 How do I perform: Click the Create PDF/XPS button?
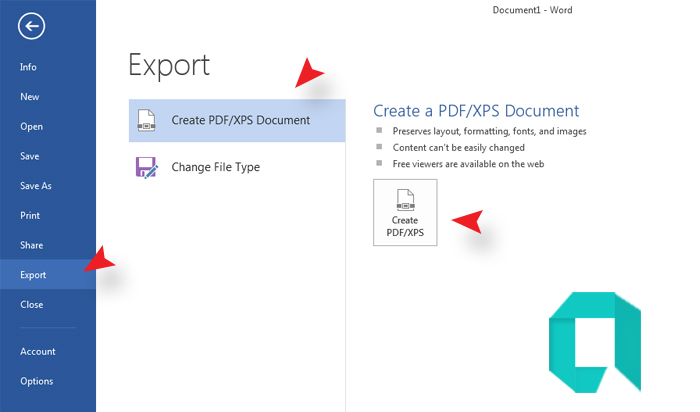point(405,212)
